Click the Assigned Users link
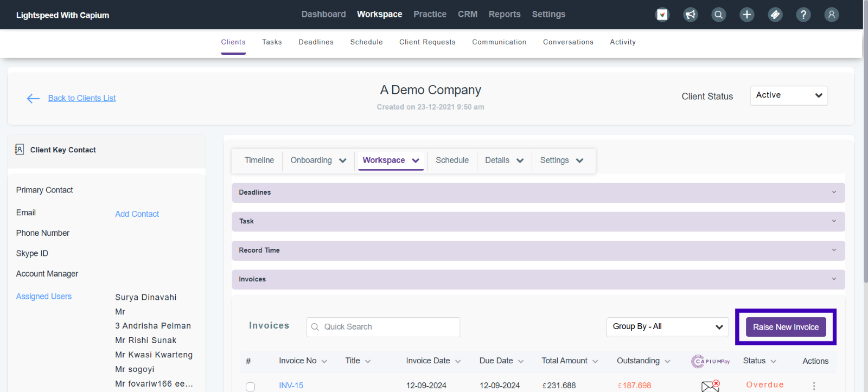The width and height of the screenshot is (868, 392). coord(44,297)
